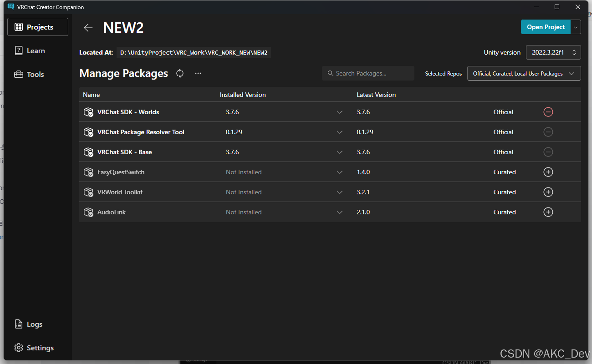Expand version dropdown for VRChat SDK - Base
The image size is (592, 364).
tap(340, 152)
